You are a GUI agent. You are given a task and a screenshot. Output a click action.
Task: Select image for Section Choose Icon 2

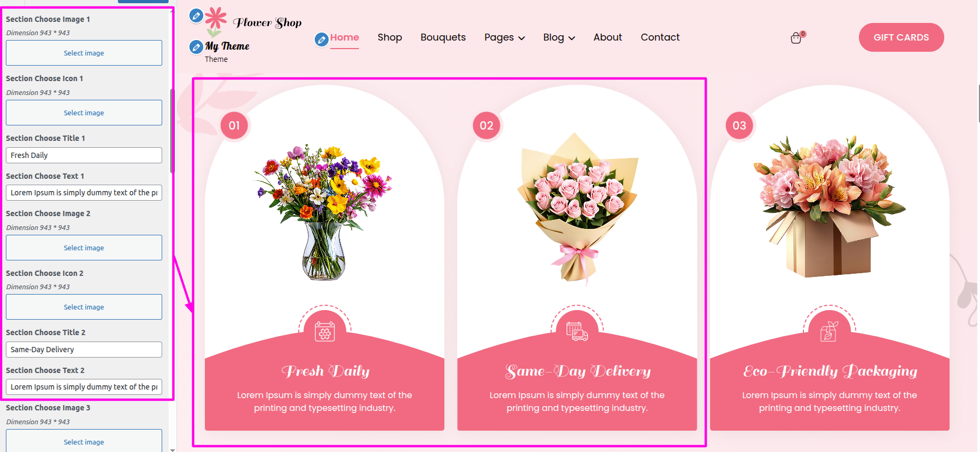click(x=84, y=307)
